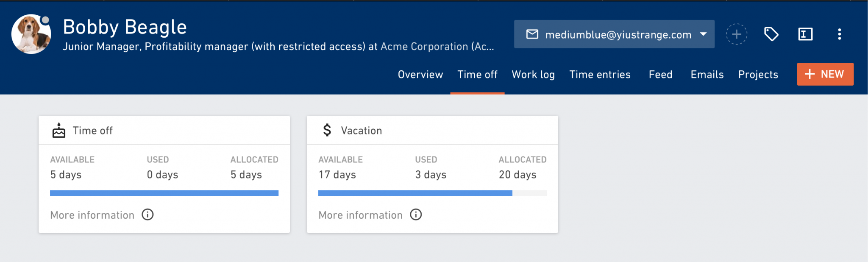Click Bobby Beagle's profile picture
The width and height of the screenshot is (868, 262).
pyautogui.click(x=31, y=34)
